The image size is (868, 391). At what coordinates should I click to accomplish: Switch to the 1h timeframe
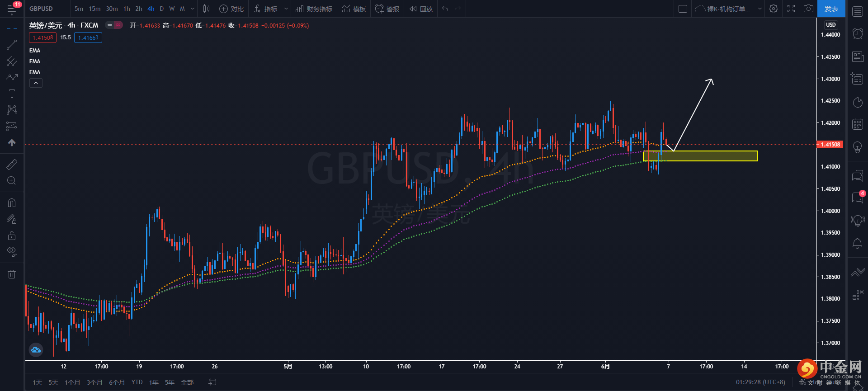click(127, 9)
